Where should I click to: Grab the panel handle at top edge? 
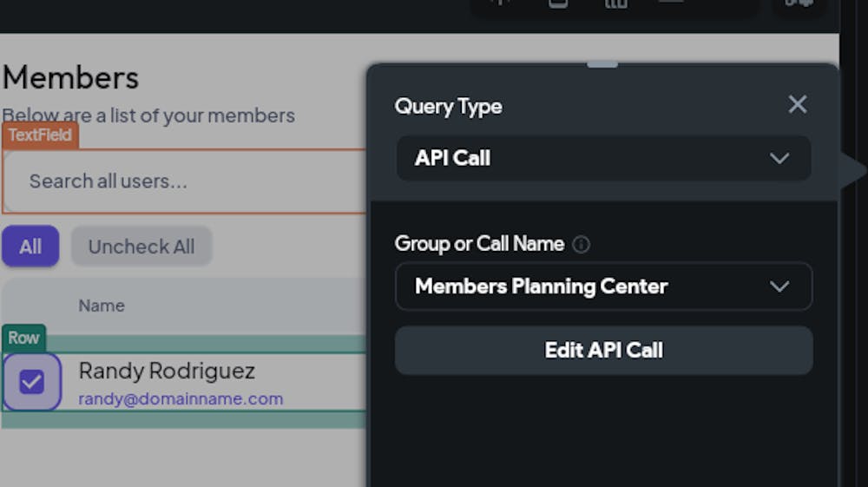(602, 65)
